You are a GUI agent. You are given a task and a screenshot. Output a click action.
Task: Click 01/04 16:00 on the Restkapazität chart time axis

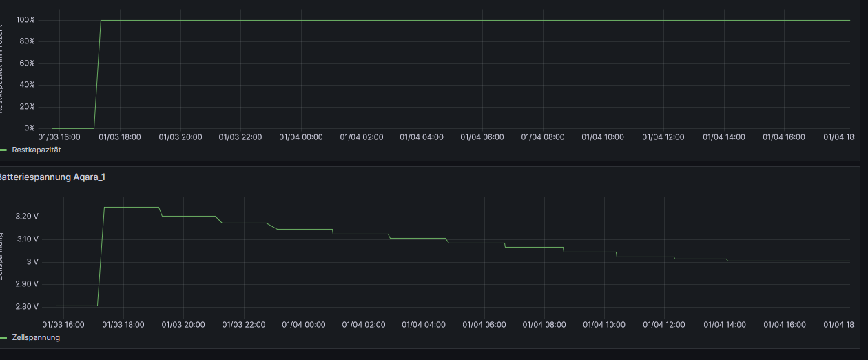click(x=784, y=137)
